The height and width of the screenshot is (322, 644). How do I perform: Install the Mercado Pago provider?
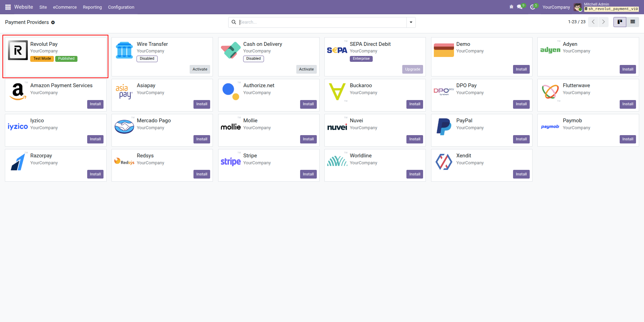coord(202,139)
